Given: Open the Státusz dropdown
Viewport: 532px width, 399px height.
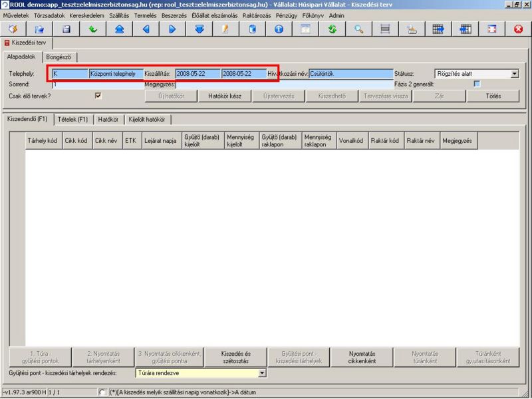Looking at the screenshot, I should (514, 74).
